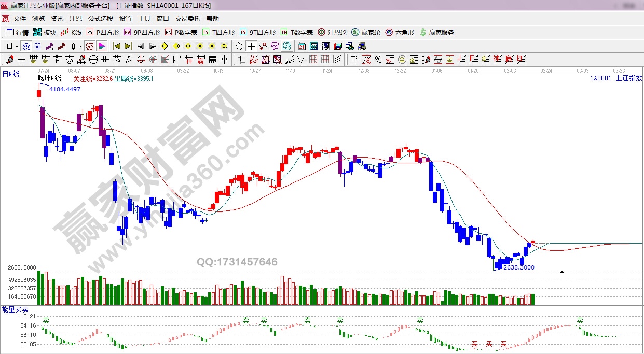Toggle the pressed colored-flag toolbar button

pos(102,46)
